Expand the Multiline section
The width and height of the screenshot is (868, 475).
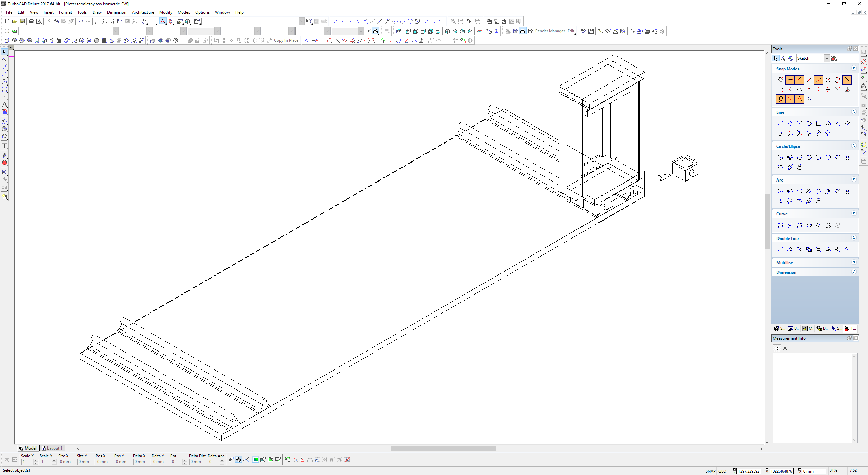854,262
